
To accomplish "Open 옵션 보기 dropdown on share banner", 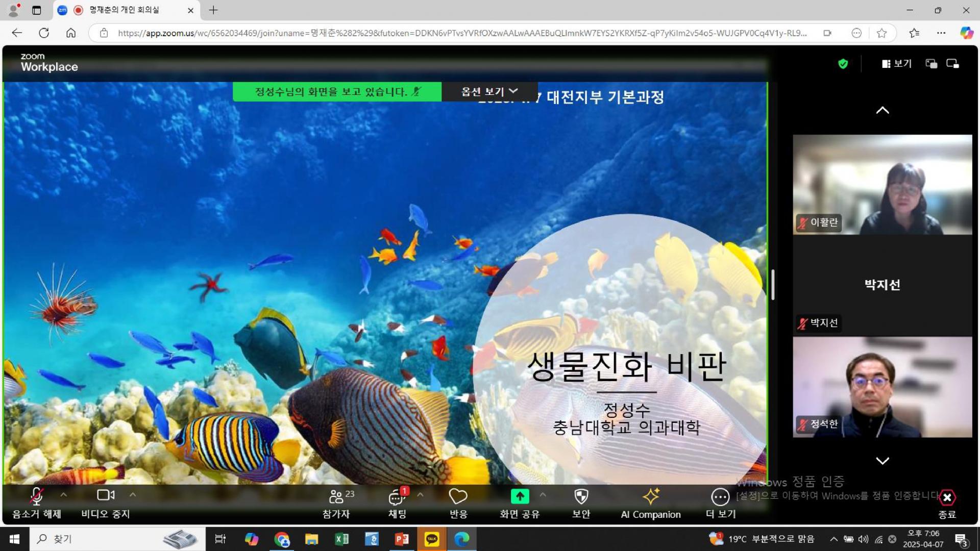I will coord(489,91).
